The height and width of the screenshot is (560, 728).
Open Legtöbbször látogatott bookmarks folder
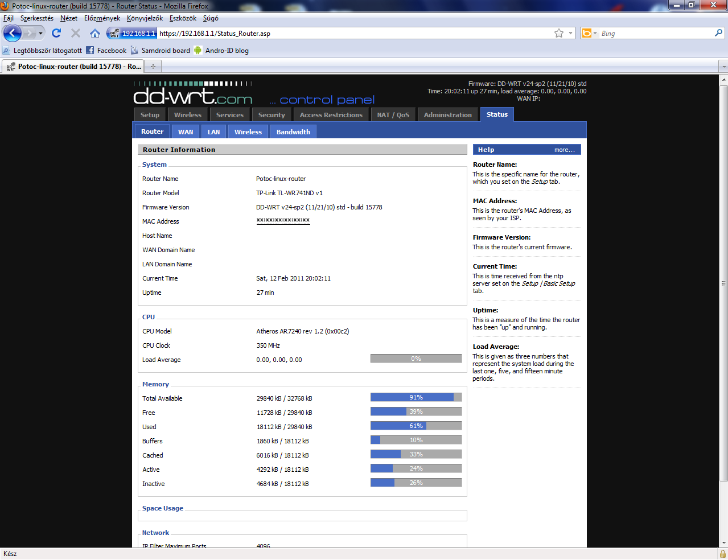tap(43, 50)
